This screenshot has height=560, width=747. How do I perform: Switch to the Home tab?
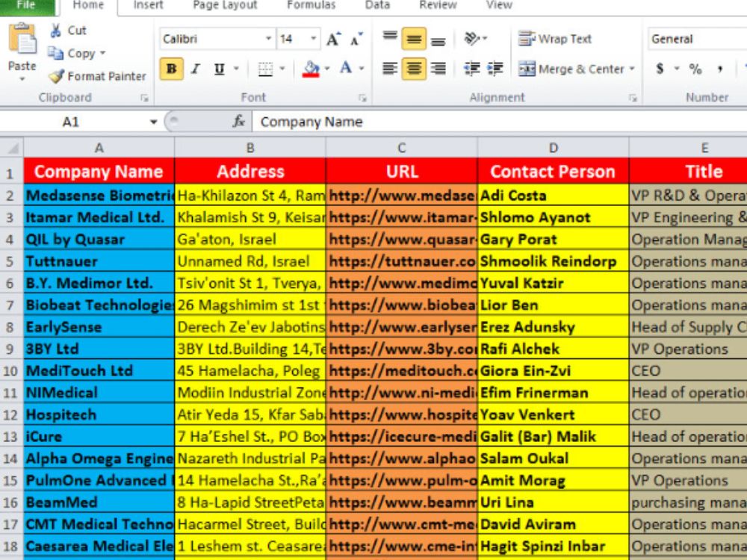[88, 6]
